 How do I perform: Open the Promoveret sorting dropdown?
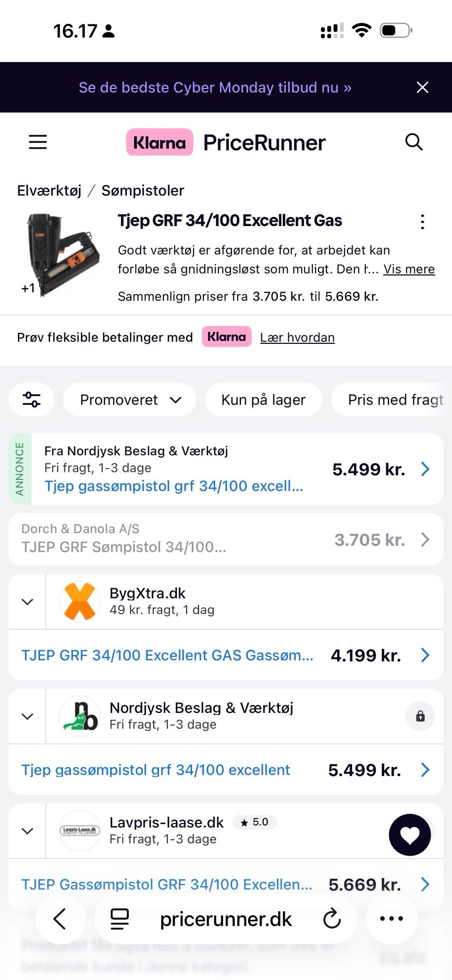click(130, 400)
